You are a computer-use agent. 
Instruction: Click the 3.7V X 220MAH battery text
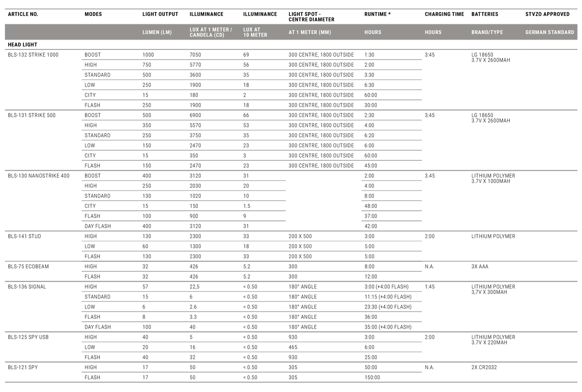click(x=489, y=343)
